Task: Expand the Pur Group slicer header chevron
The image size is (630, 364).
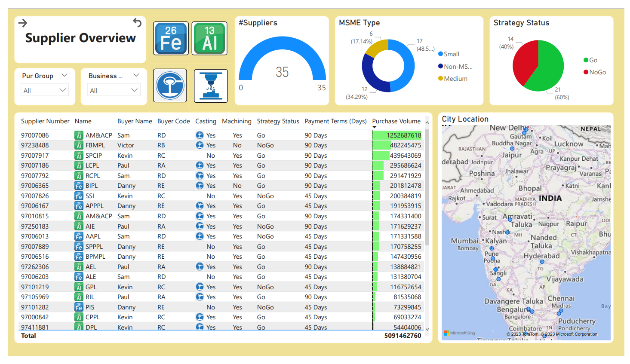Action: coord(65,75)
